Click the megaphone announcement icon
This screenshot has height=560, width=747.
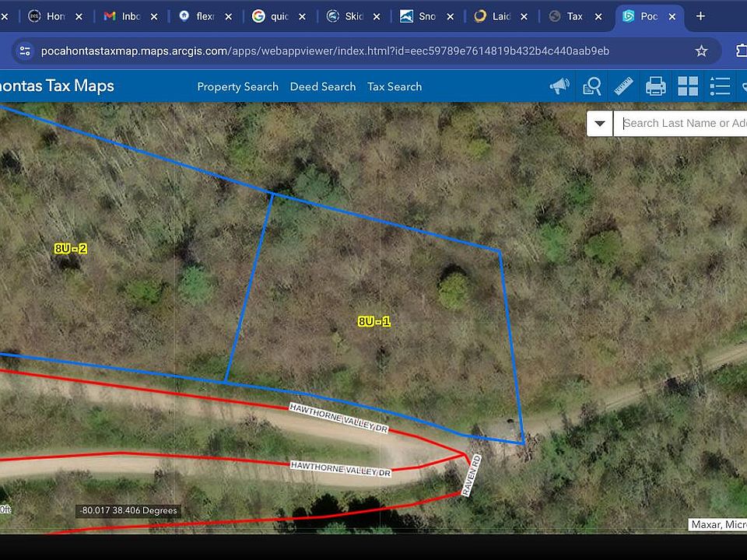559,86
